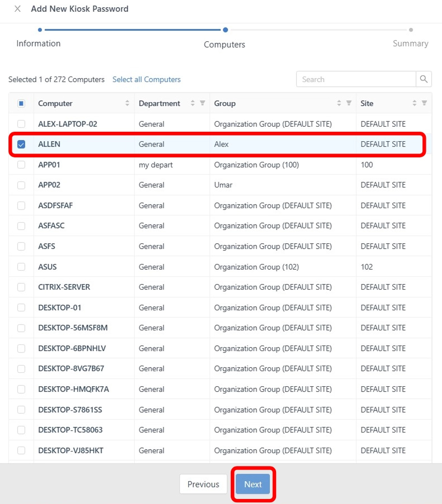Toggle the select-all header checkbox
Viewport: 442px width, 504px height.
click(x=21, y=103)
